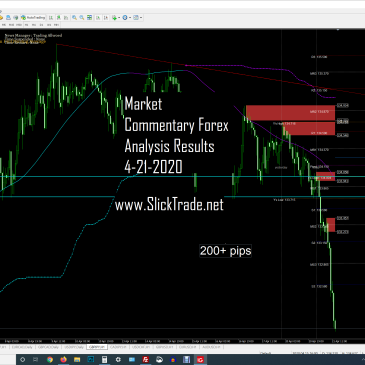Zoom out on the chart
The height and width of the screenshot is (365, 365).
point(82,18)
